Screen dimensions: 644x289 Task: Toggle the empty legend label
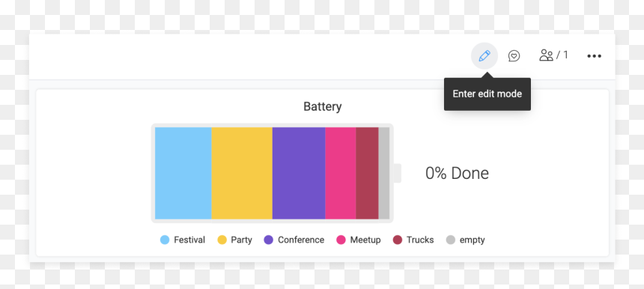pos(472,240)
